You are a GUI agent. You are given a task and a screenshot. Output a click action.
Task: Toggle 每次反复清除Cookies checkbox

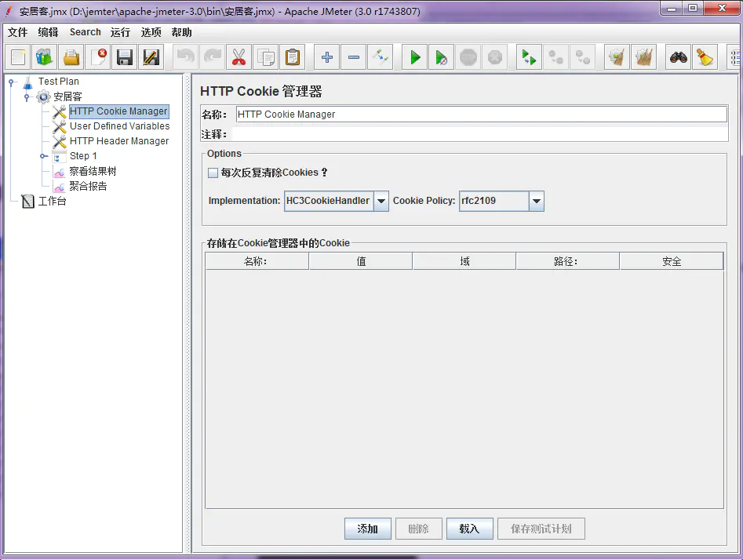(213, 173)
